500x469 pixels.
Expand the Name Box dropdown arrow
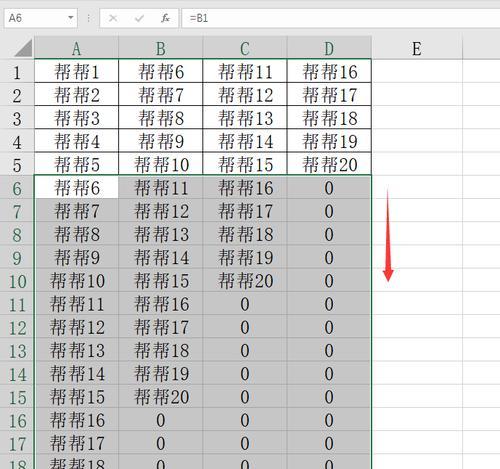tap(71, 18)
